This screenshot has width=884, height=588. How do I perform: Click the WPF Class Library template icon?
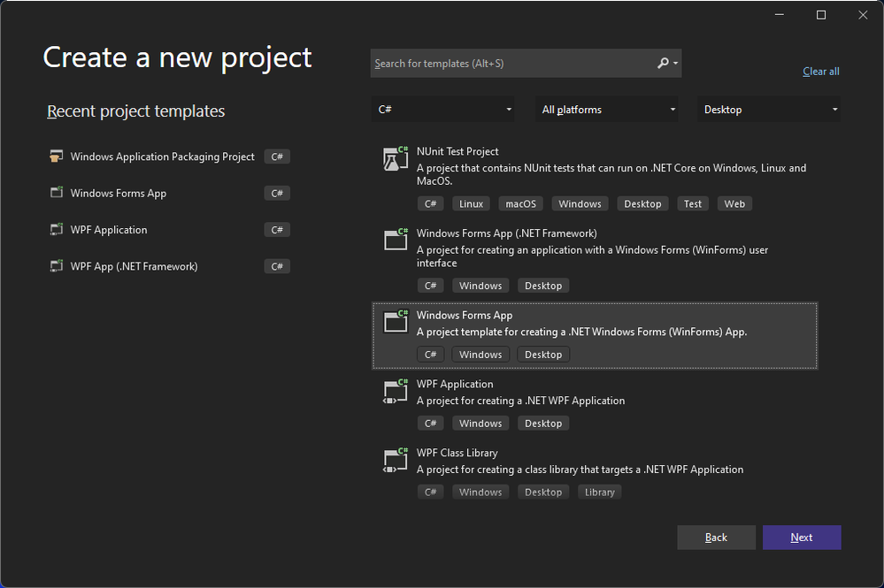[x=396, y=460]
